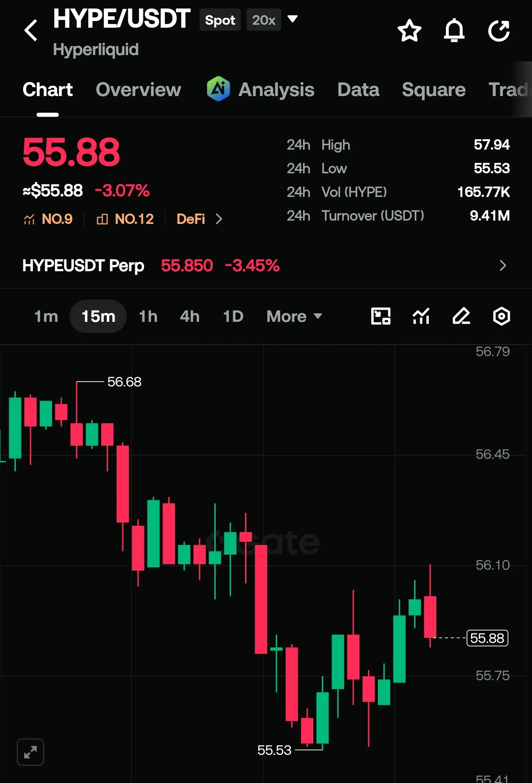
Task: Tap the 24h Low value 55.53
Action: [x=492, y=168]
